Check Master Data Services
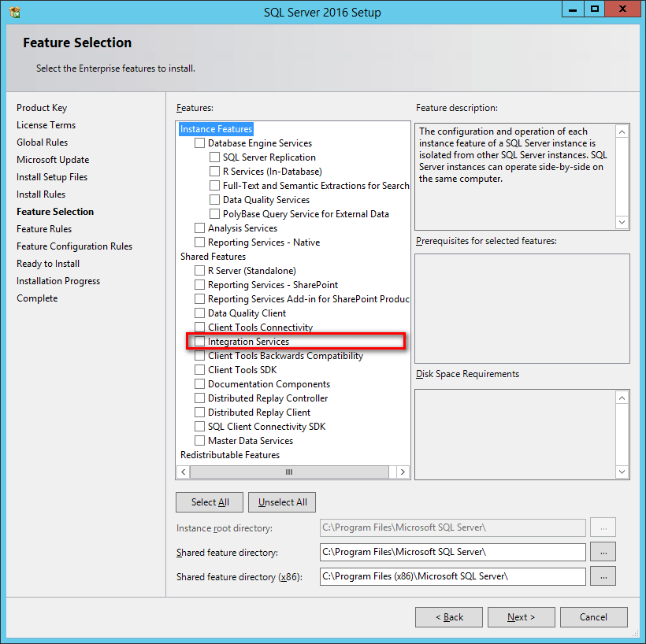The image size is (646, 644). pyautogui.click(x=199, y=440)
